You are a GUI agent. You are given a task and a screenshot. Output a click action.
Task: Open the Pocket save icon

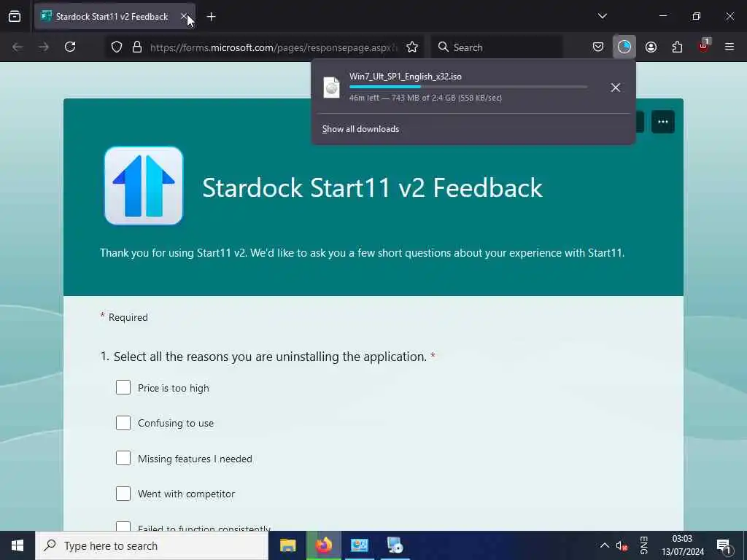[x=598, y=47]
